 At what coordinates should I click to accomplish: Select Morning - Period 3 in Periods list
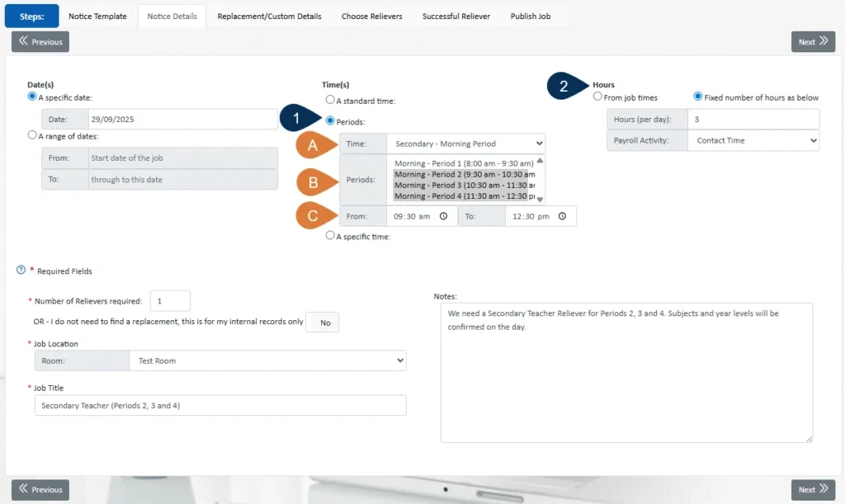[464, 185]
